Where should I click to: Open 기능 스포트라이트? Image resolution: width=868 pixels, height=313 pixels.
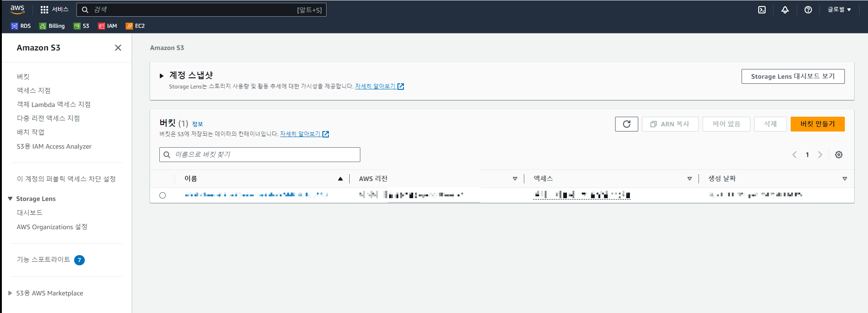(44, 259)
